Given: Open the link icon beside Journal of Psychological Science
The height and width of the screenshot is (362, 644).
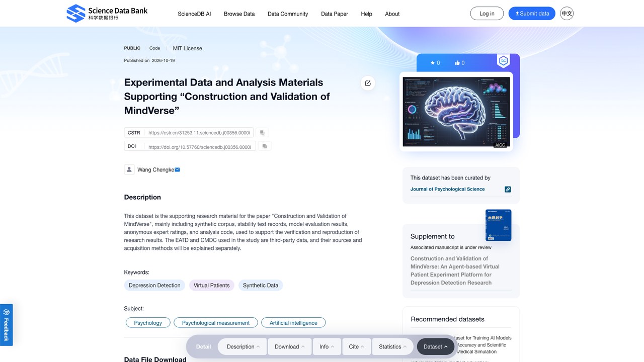Looking at the screenshot, I should pos(508,190).
